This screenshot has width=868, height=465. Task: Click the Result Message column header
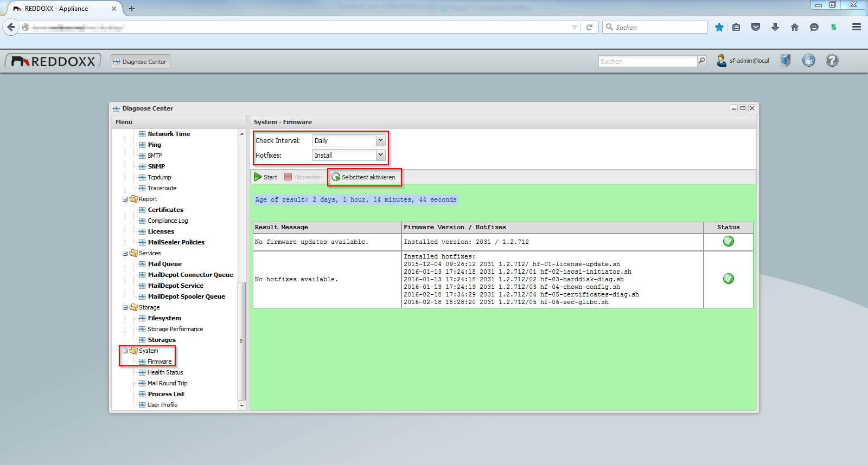pyautogui.click(x=327, y=227)
